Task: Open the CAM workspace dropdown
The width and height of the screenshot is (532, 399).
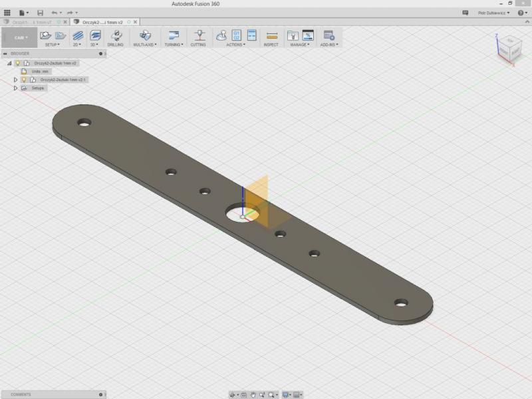Action: 19,37
